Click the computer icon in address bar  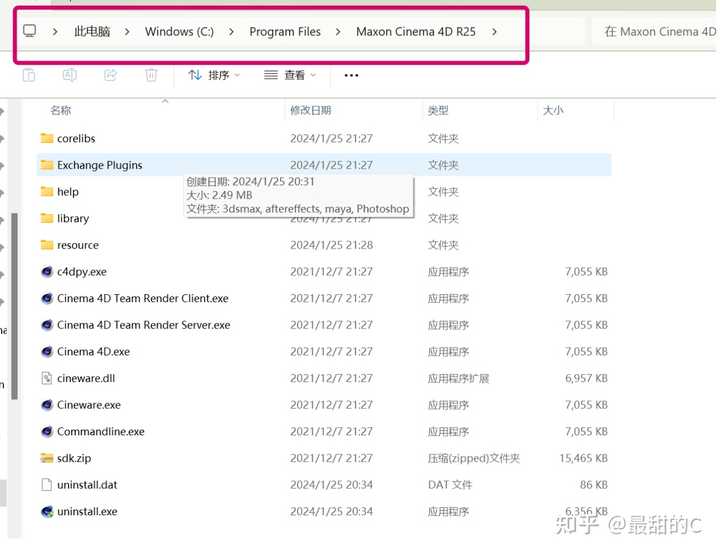coord(29,31)
